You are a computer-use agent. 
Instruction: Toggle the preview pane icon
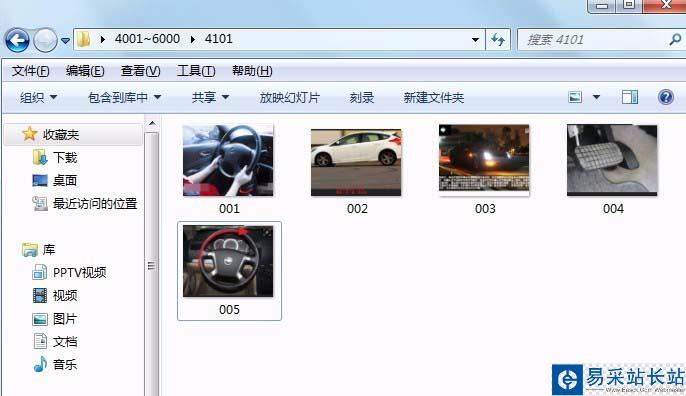pos(630,97)
